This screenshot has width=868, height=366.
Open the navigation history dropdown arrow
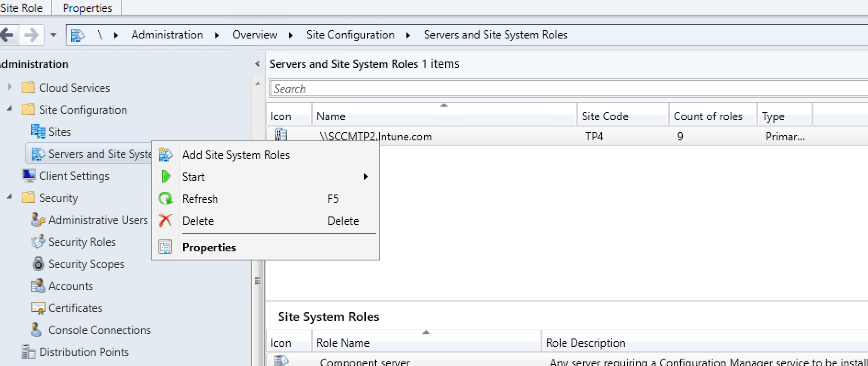[x=53, y=35]
